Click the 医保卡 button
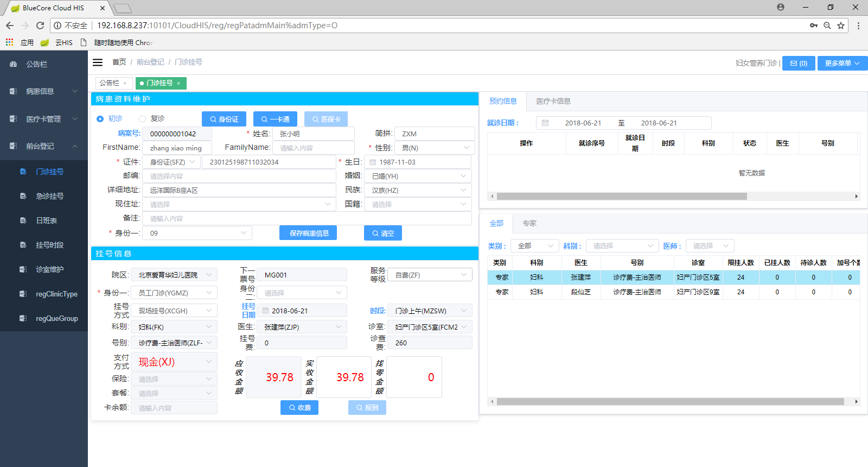Screen dimensions: 868x467 tap(326, 119)
